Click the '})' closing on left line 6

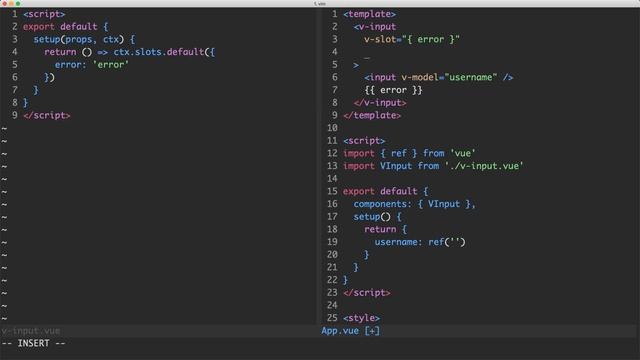[x=49, y=78]
